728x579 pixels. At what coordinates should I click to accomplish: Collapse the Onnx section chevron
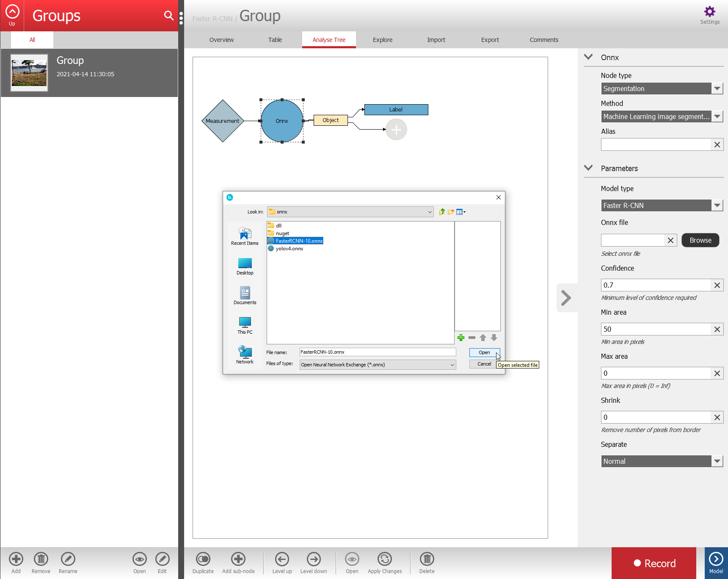tap(588, 57)
